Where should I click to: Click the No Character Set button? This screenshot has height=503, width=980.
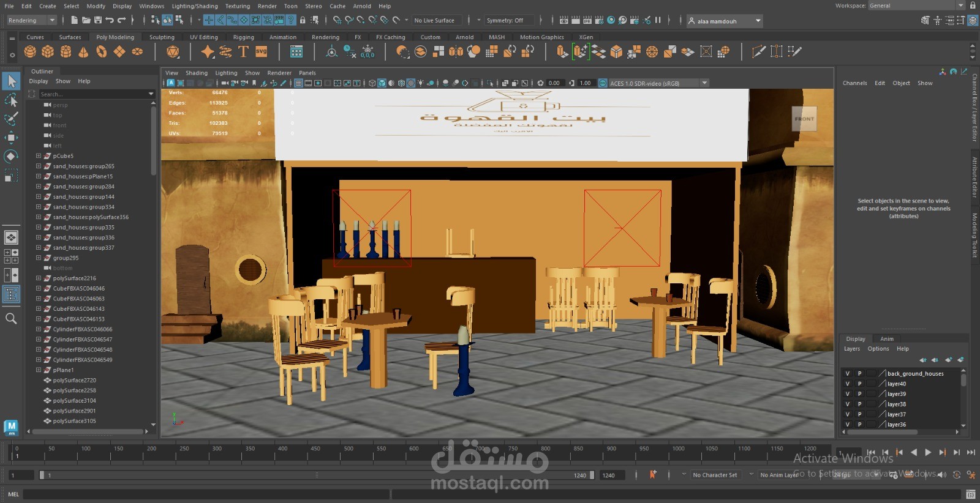coord(715,475)
